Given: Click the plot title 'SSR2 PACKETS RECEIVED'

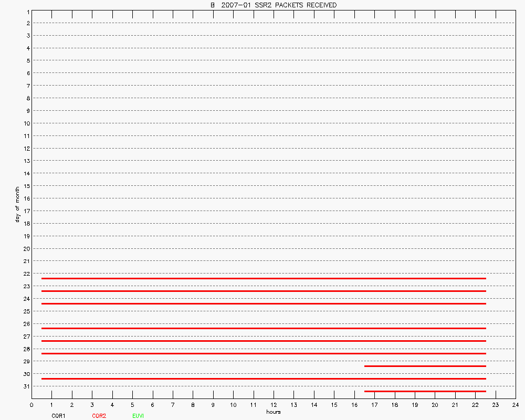Looking at the screenshot, I should point(273,5).
